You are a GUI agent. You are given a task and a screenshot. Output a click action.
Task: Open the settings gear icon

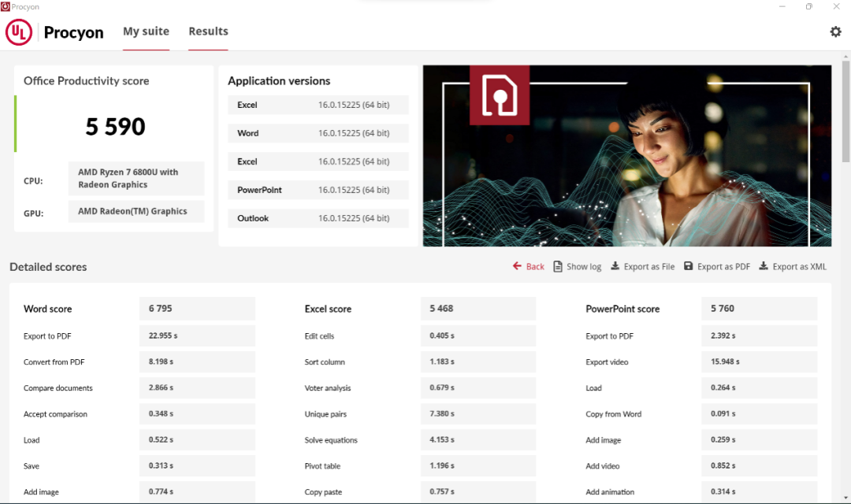click(835, 31)
